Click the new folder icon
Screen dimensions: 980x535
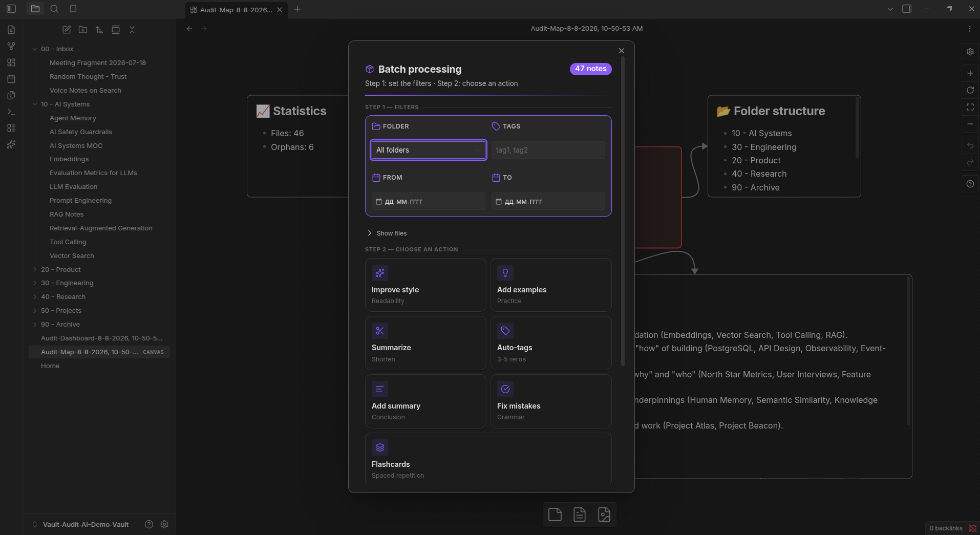83,30
